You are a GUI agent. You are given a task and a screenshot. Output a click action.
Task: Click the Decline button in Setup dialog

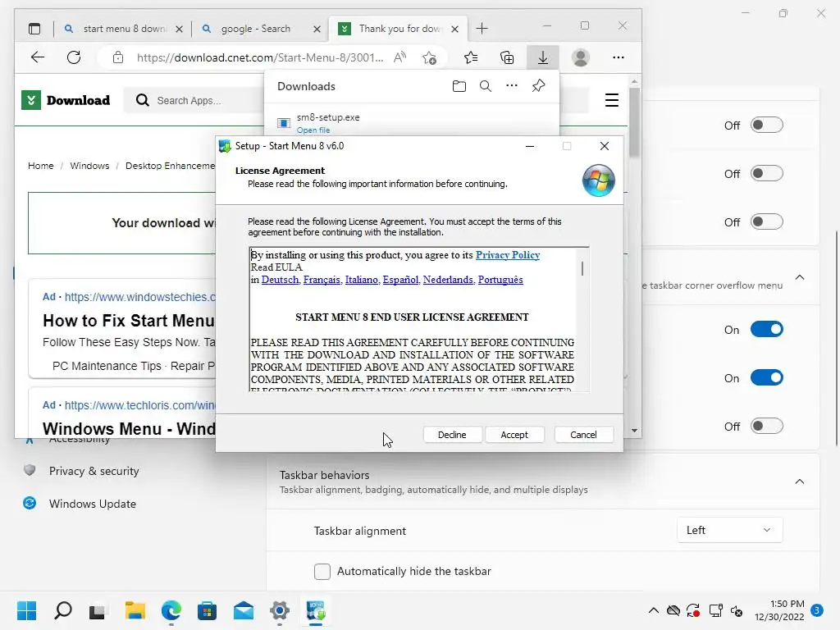click(x=452, y=435)
